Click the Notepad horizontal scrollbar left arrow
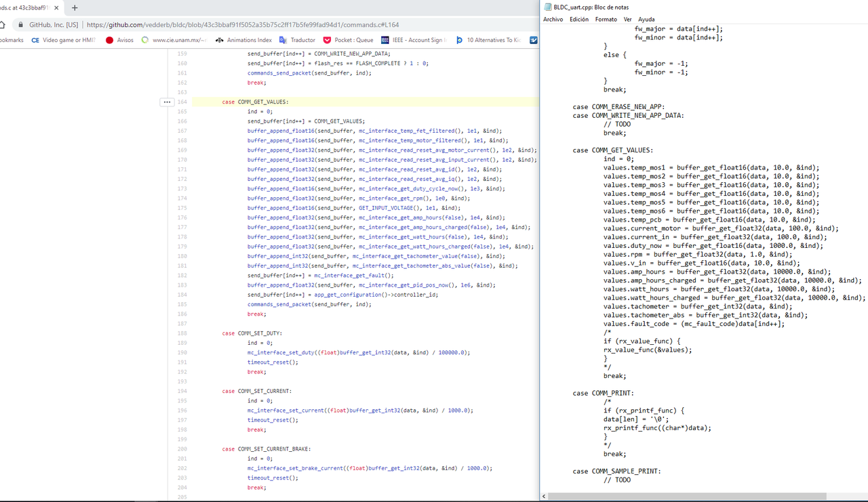 (545, 497)
